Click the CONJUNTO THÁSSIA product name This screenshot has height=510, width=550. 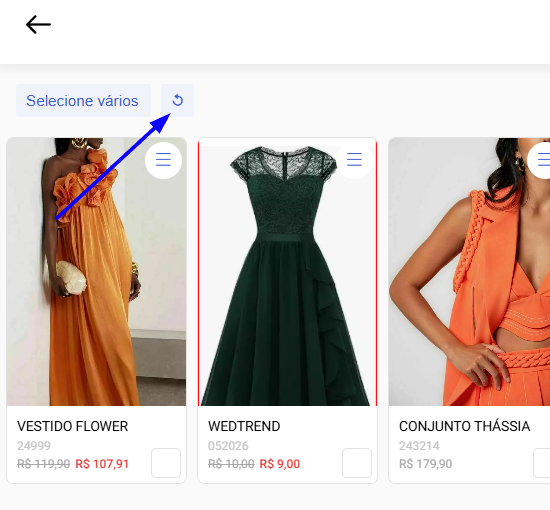[464, 426]
